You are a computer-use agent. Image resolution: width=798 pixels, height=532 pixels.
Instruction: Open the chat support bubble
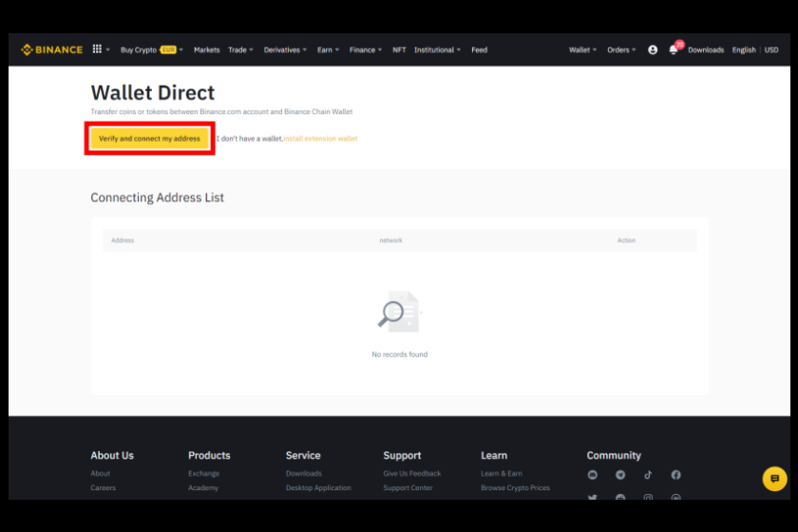[774, 479]
